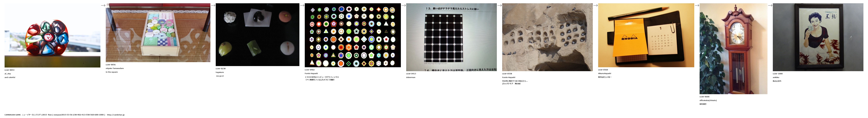Click the caption '来月は忙しいなー'
Viewport: 868px width, 118px height.
pos(605,77)
